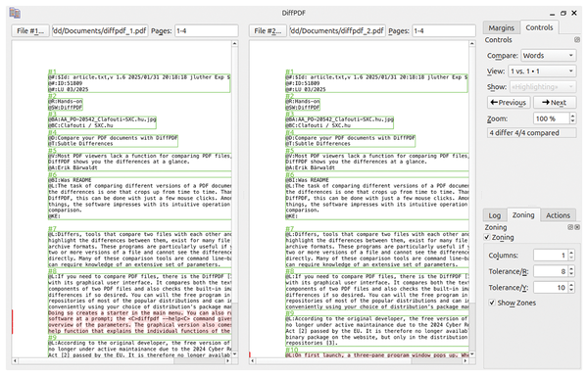This screenshot has height=376, width=588.
Task: Open the Show highlighting dropdown
Action: pos(543,87)
